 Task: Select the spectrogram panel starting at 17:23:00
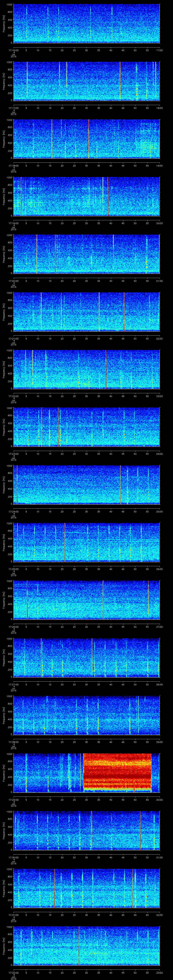pyautogui.click(x=86, y=427)
